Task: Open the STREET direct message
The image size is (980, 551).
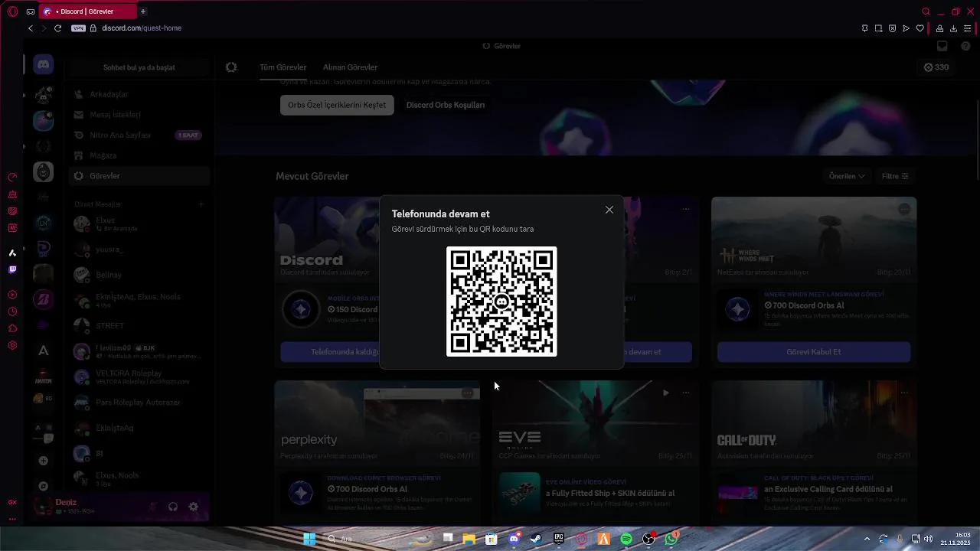Action: pos(139,326)
